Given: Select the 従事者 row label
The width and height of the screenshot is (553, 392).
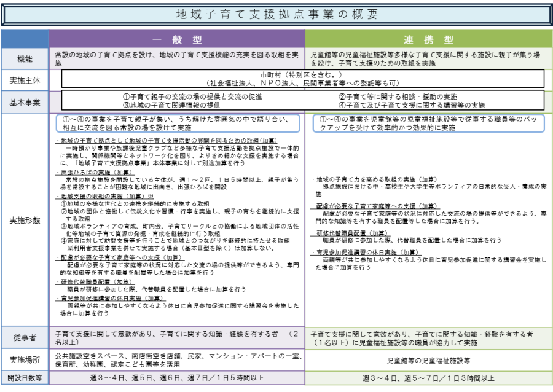Looking at the screenshot, I should 25,337.
